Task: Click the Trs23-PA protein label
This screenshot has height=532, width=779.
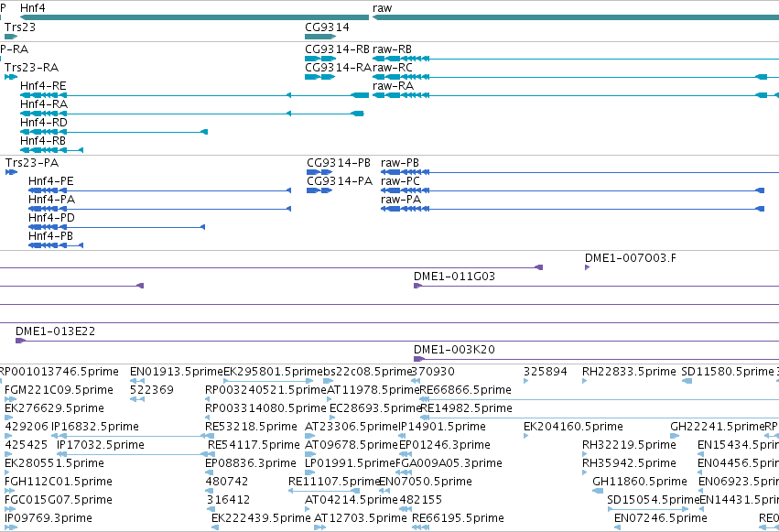Action: pyautogui.click(x=32, y=163)
